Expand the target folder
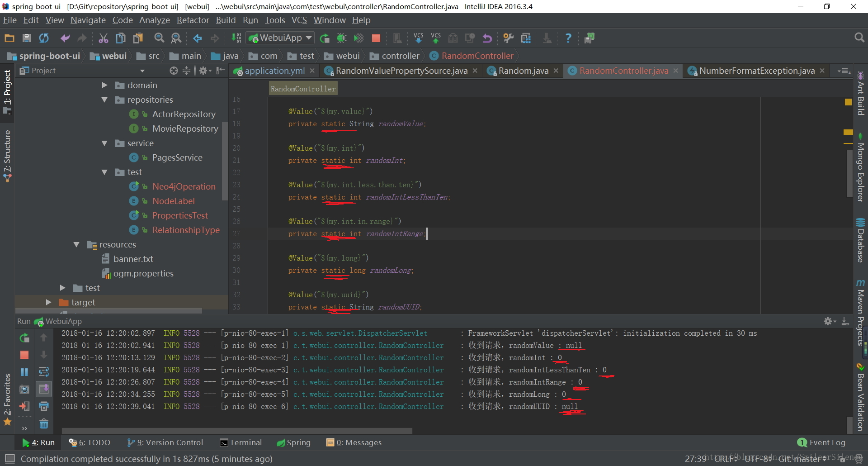The width and height of the screenshot is (868, 466). pyautogui.click(x=48, y=302)
